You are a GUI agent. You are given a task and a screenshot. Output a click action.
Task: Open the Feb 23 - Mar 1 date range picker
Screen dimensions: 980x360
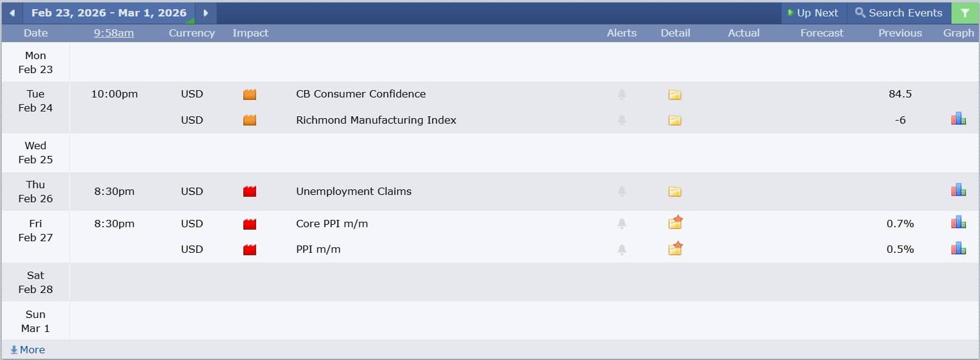coord(109,13)
